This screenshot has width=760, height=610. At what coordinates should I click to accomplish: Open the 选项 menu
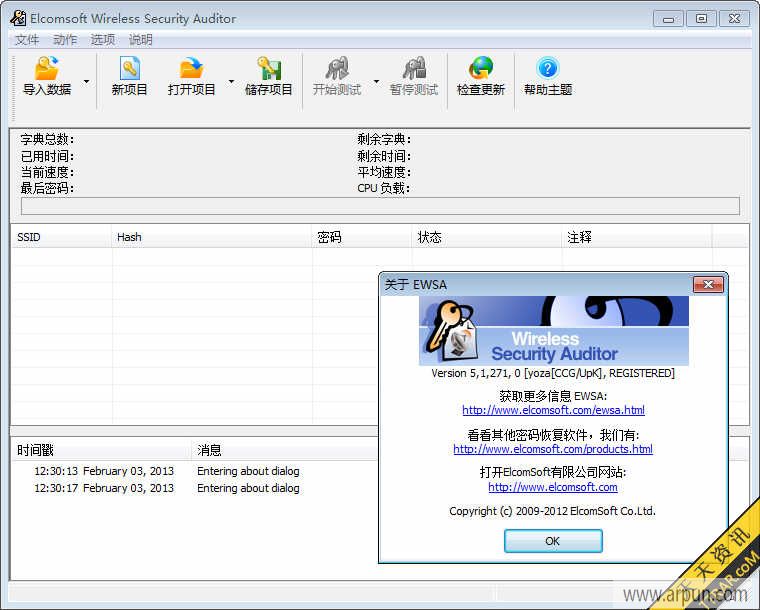[103, 40]
